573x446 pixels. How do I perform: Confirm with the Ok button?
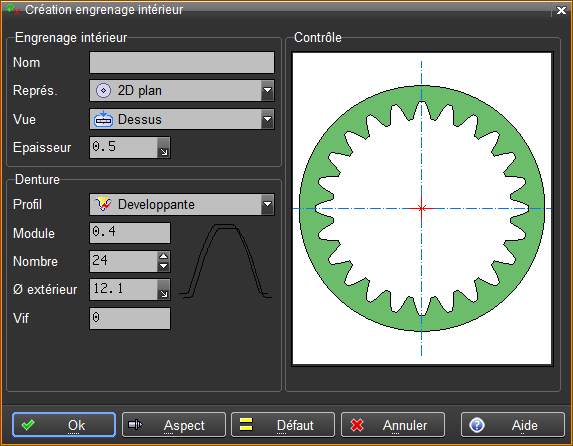64,425
